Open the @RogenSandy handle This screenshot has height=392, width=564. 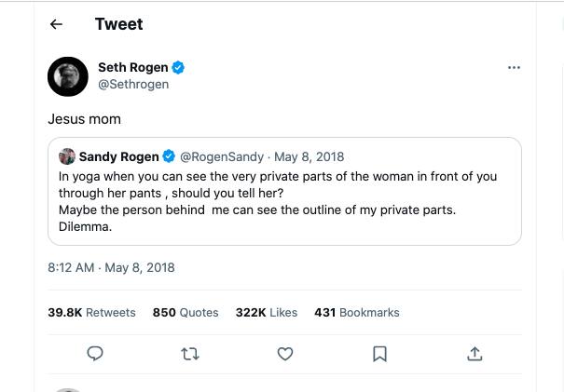click(222, 156)
